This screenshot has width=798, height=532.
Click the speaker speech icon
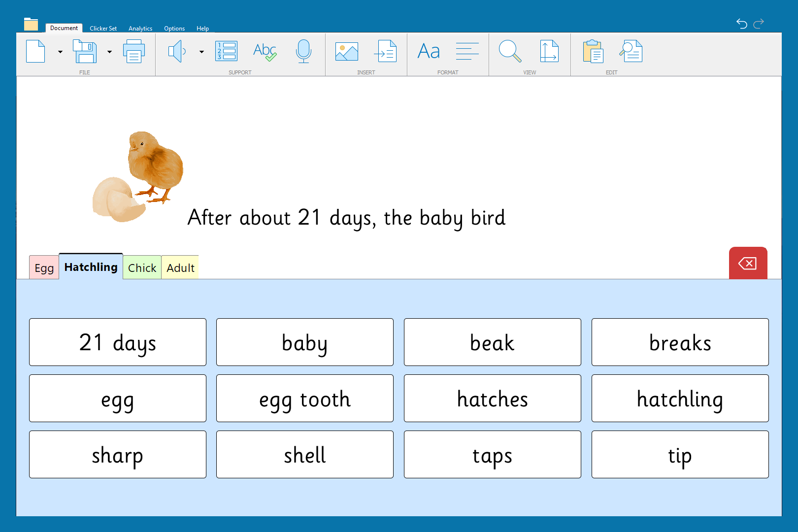coord(177,51)
